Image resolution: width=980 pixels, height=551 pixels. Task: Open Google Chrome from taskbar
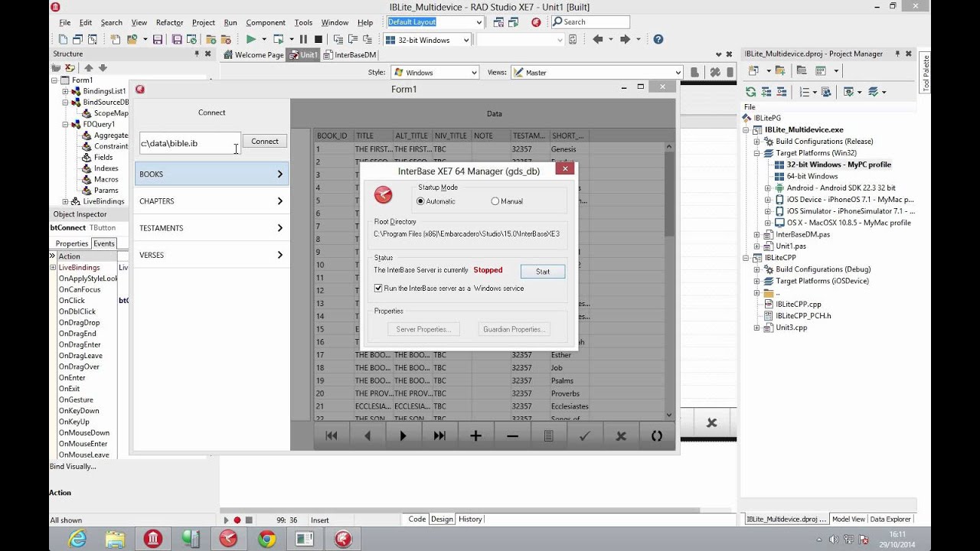(x=266, y=539)
